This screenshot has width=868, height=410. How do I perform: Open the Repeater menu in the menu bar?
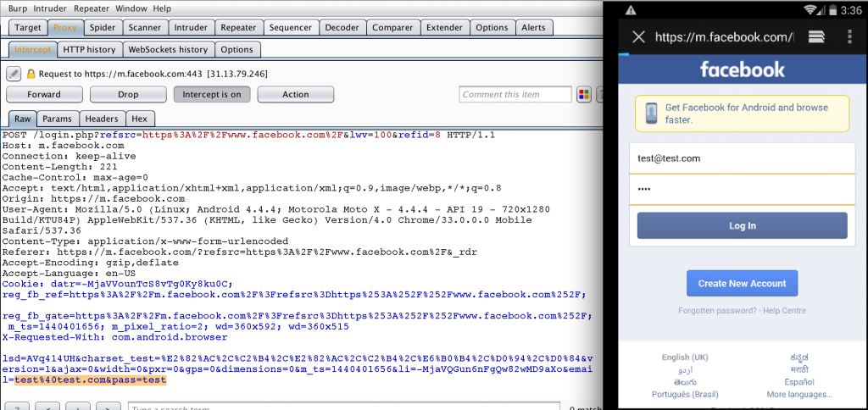pos(92,8)
